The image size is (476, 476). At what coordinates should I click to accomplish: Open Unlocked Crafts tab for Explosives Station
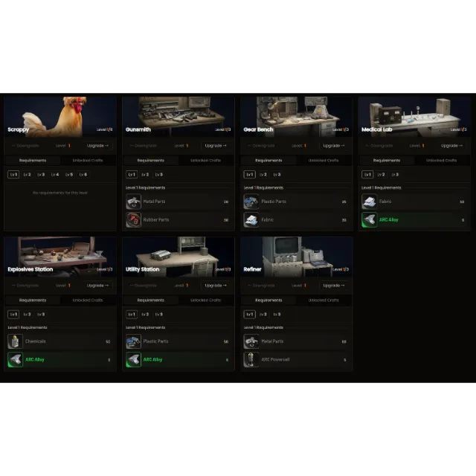[x=88, y=300]
